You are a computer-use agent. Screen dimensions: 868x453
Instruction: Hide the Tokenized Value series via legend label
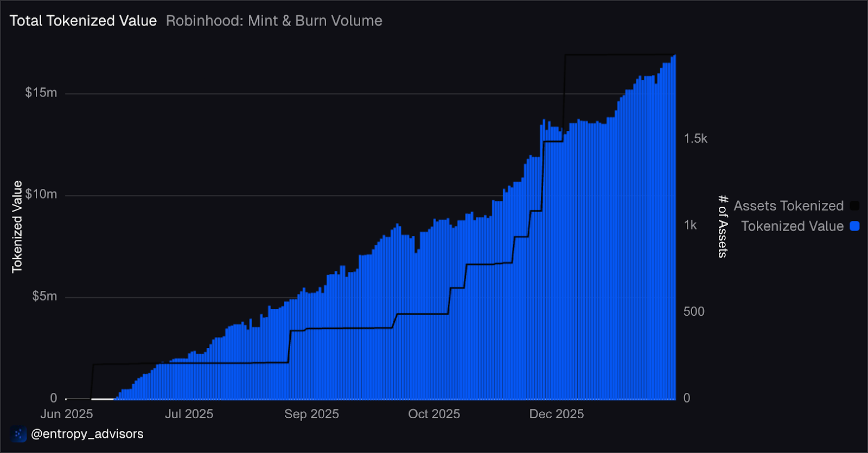(x=793, y=226)
